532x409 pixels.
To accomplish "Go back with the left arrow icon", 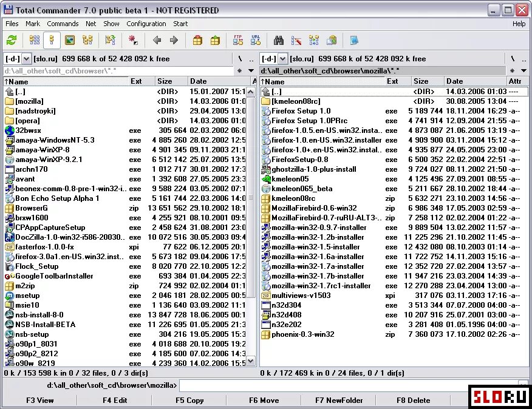I will pos(157,41).
